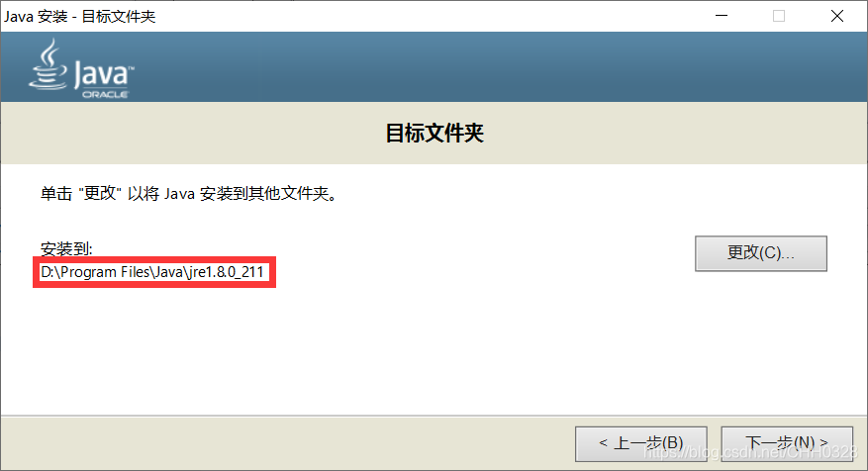Click the greyed-out maximize window icon

pos(779,16)
